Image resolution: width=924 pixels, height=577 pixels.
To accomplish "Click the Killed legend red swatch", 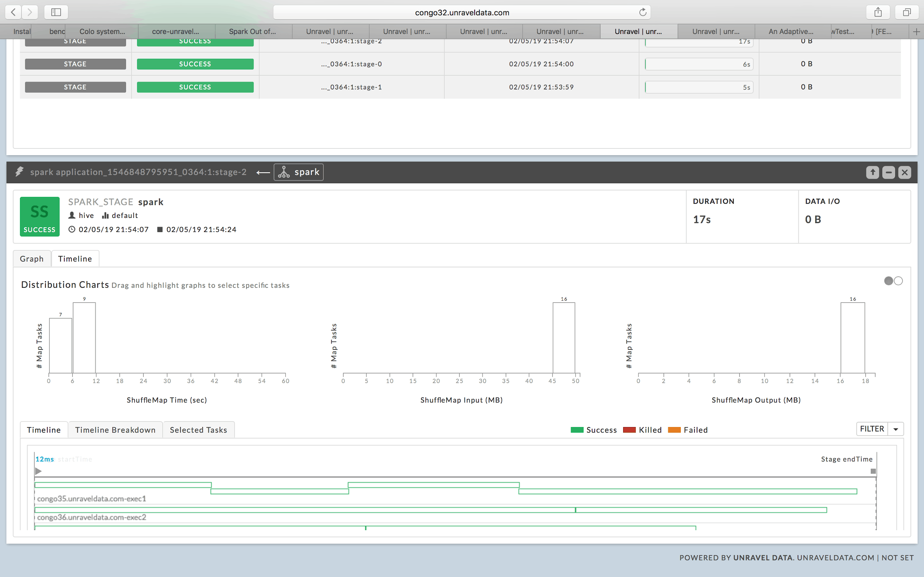I will click(629, 430).
